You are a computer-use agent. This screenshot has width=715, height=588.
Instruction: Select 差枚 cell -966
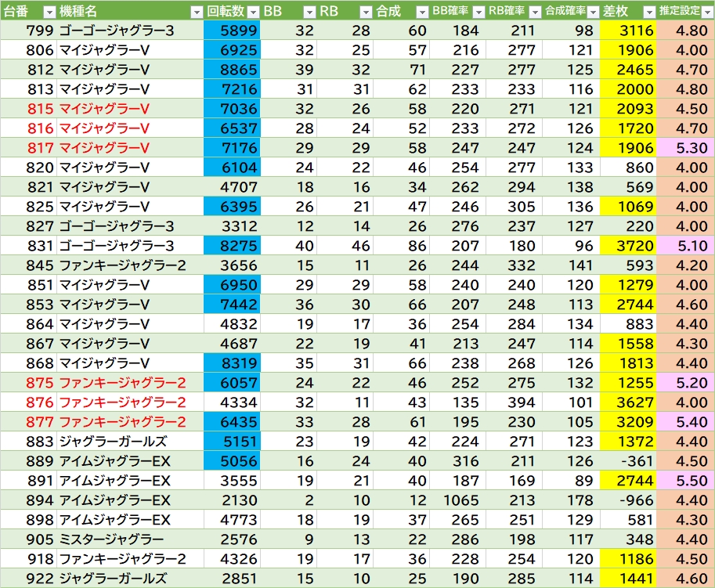tap(628, 501)
